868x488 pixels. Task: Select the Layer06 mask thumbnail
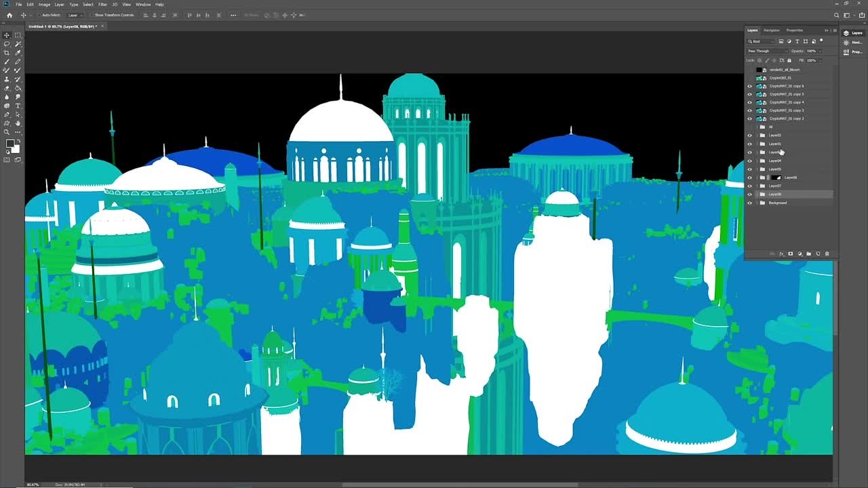777,178
